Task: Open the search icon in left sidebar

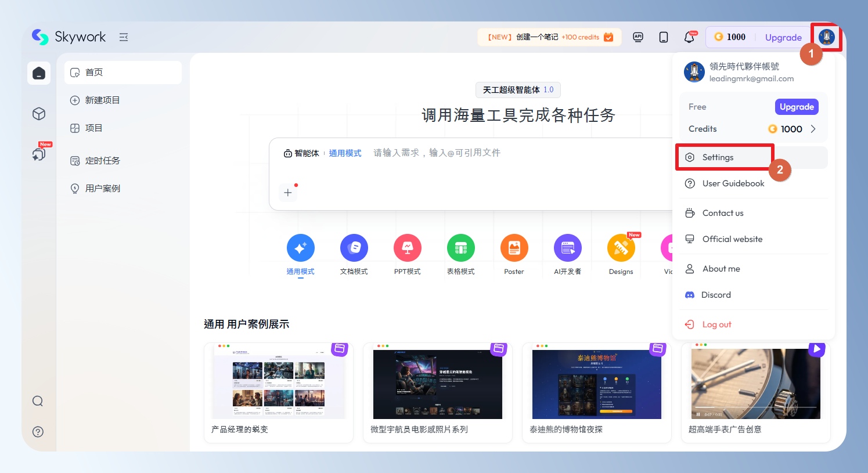Action: point(38,401)
